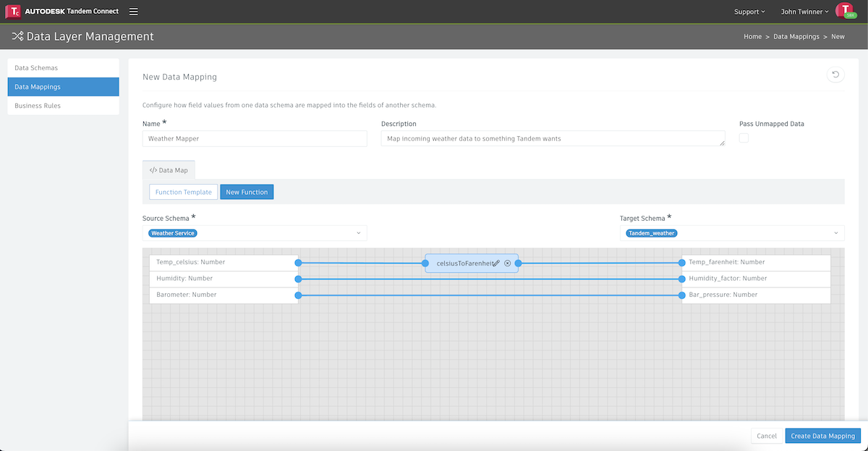The image size is (868, 451).
Task: Click the Cancel button
Action: 766,436
